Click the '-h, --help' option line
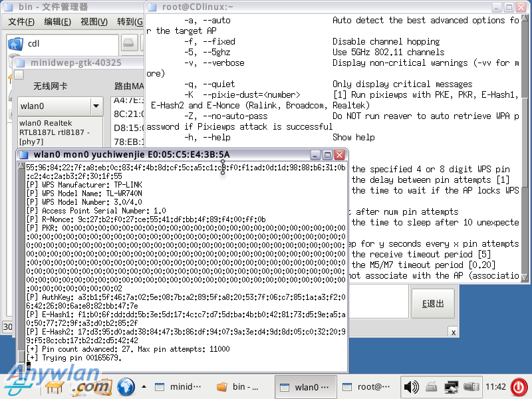This screenshot has height=399, width=532. click(279, 138)
